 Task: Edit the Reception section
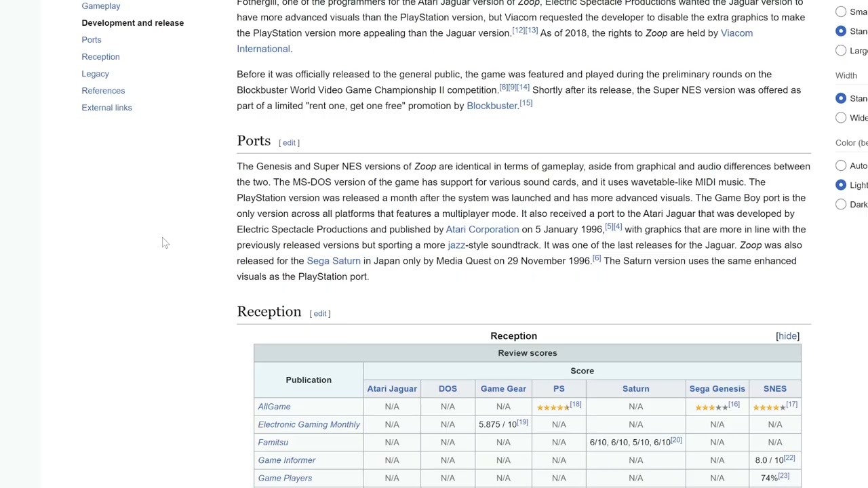pyautogui.click(x=320, y=313)
